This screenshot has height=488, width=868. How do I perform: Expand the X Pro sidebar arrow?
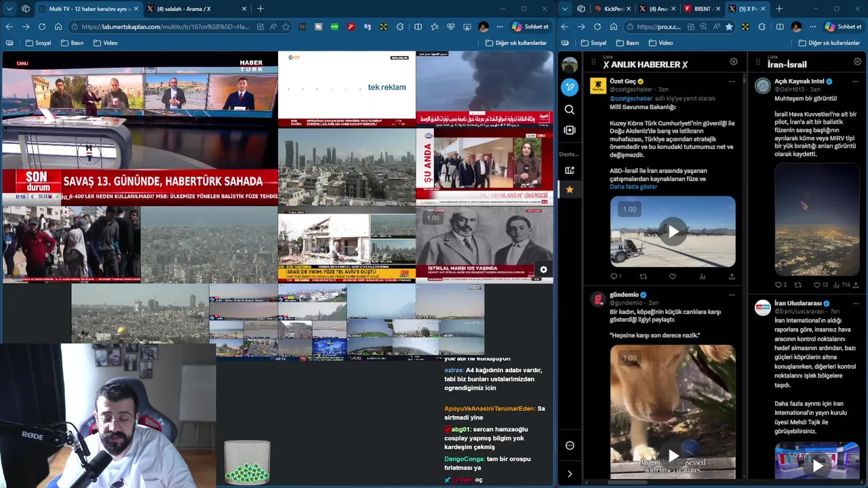[x=570, y=474]
